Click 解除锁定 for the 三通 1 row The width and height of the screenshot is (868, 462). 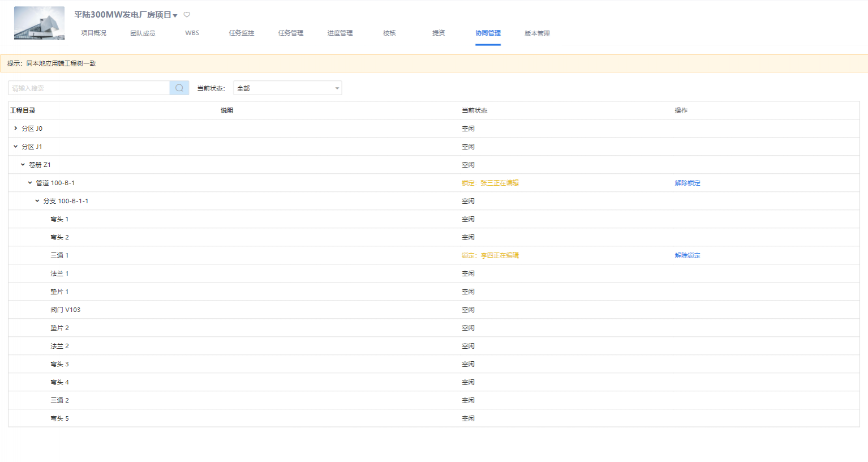(687, 255)
